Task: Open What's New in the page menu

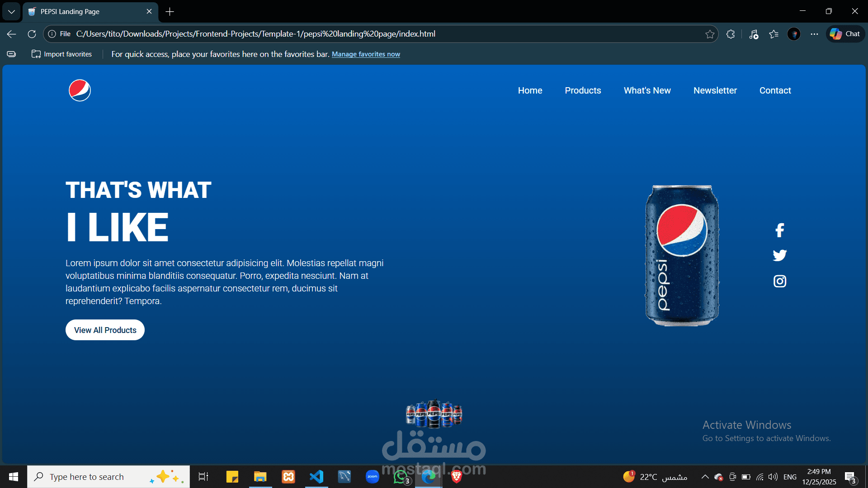Action: tap(647, 90)
